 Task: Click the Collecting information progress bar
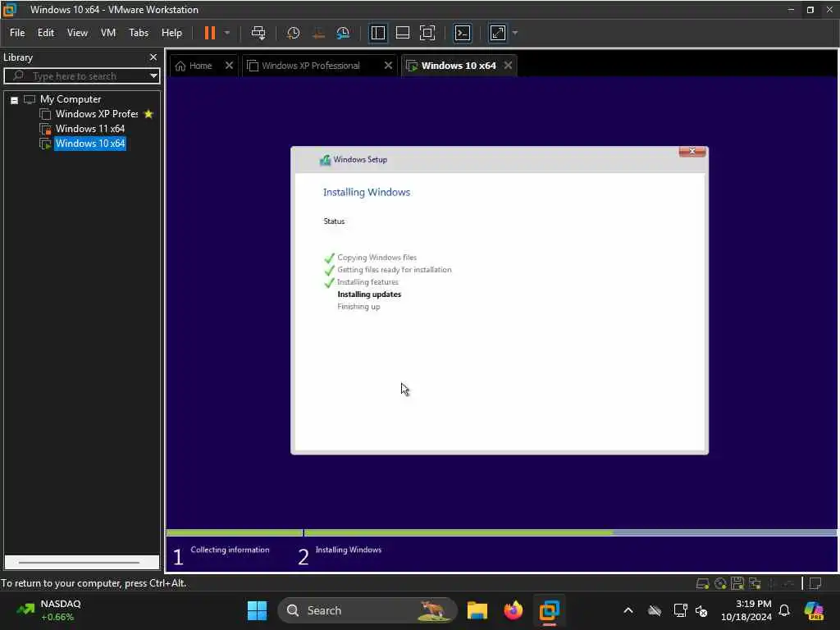(234, 533)
